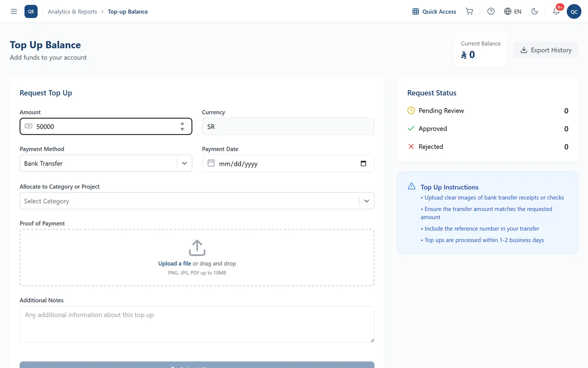The width and height of the screenshot is (588, 368).
Task: Click the Payment Date mm/dd/yyyy field
Action: click(x=288, y=164)
